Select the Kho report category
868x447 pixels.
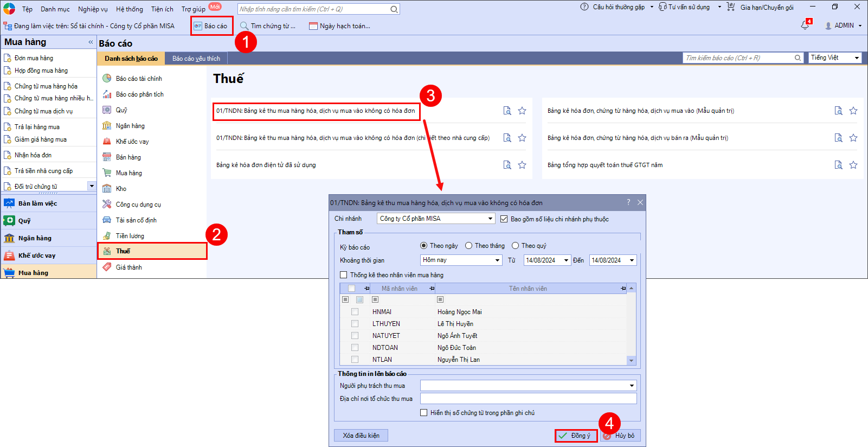pos(121,189)
